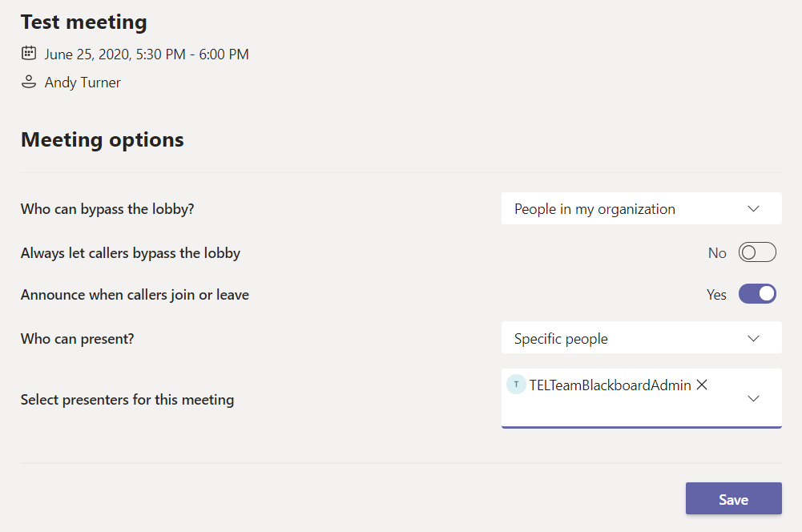Open the 'Specific people' presenter dropdown
This screenshot has width=802, height=532.
[641, 338]
